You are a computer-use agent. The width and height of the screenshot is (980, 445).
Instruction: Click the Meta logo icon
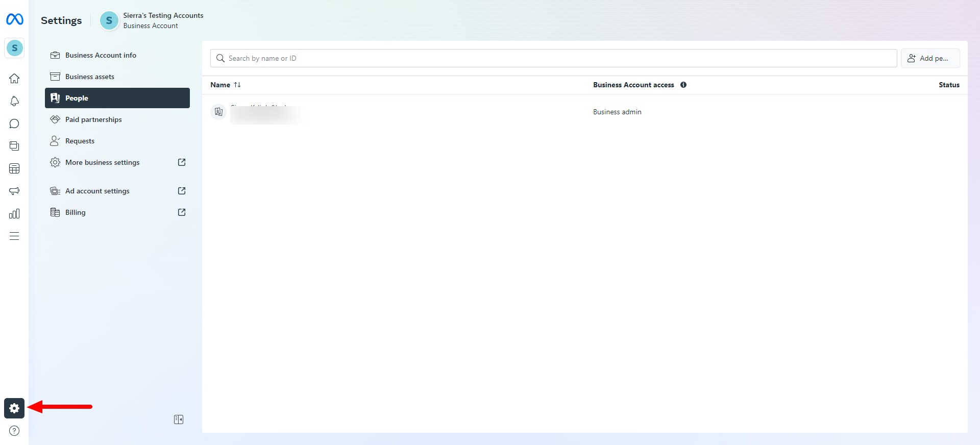(x=14, y=19)
